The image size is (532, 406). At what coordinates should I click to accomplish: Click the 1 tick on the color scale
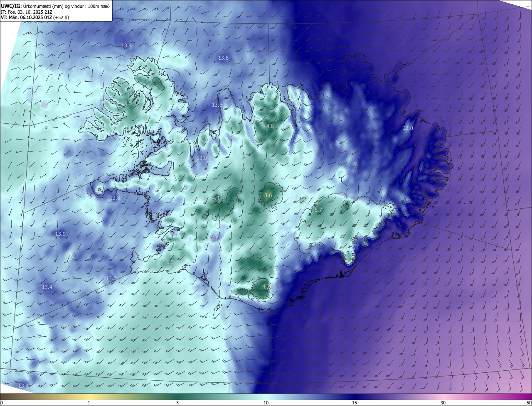coord(89,403)
